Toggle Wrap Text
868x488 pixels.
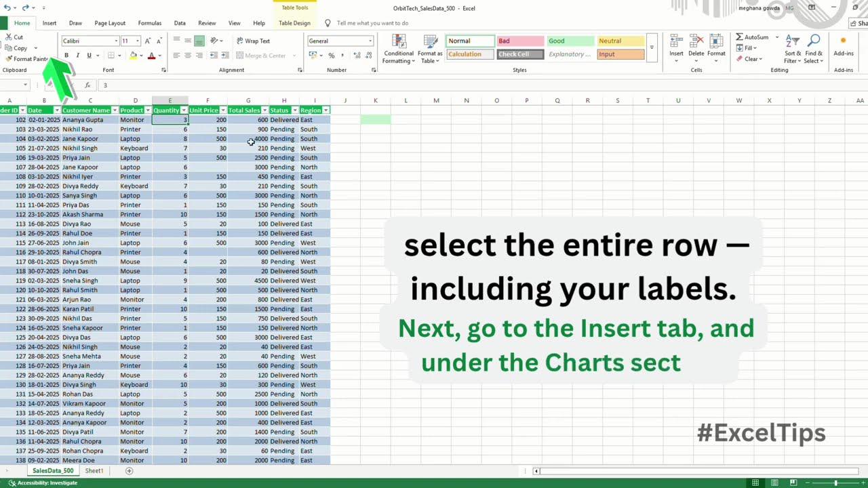pyautogui.click(x=253, y=41)
